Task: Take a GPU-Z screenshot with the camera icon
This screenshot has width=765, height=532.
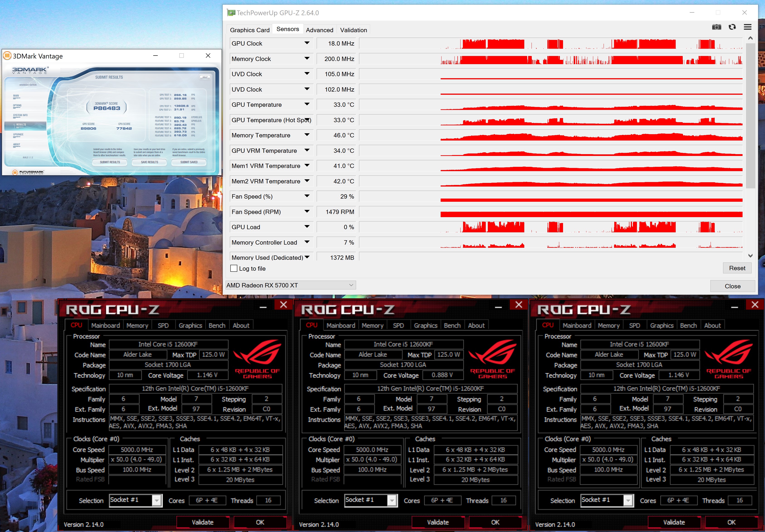Action: coord(716,27)
